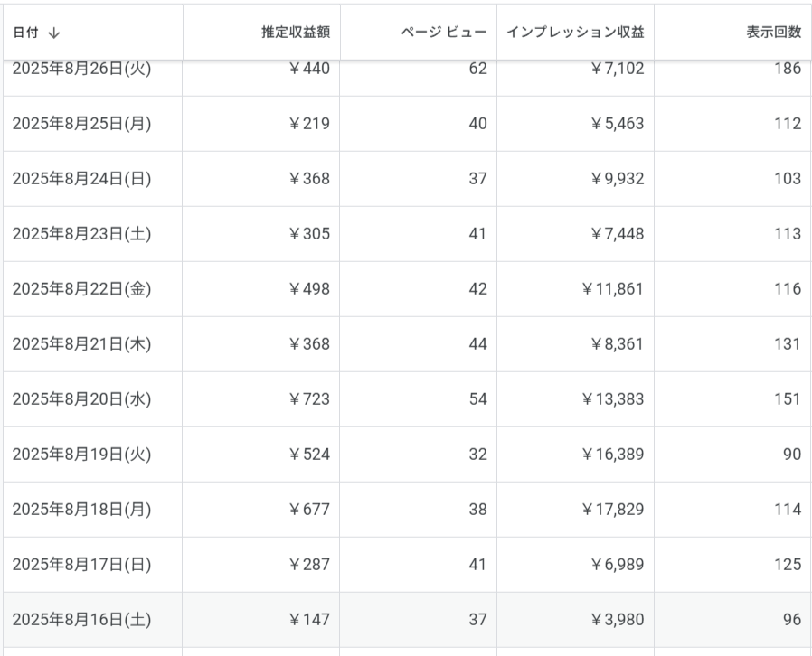Viewport: 812px width, 656px height.
Task: Select the 2025年8月26日(火) date cell
Action: click(x=81, y=70)
